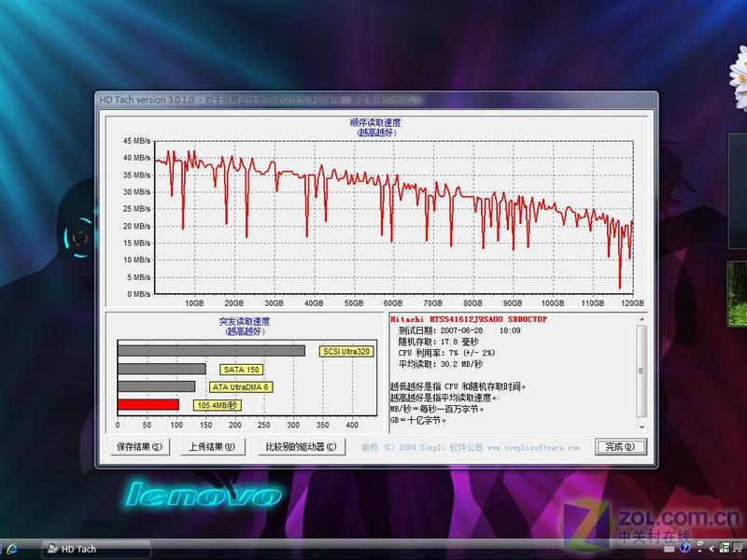Click the forest thumbnail in the sidebar
Screen dimensions: 747x560
(x=737, y=294)
